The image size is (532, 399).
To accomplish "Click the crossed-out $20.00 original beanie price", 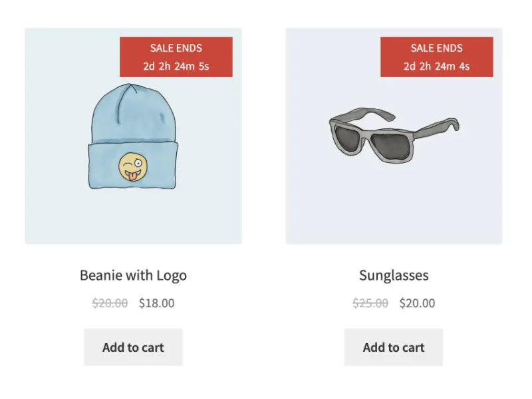I will [x=111, y=303].
